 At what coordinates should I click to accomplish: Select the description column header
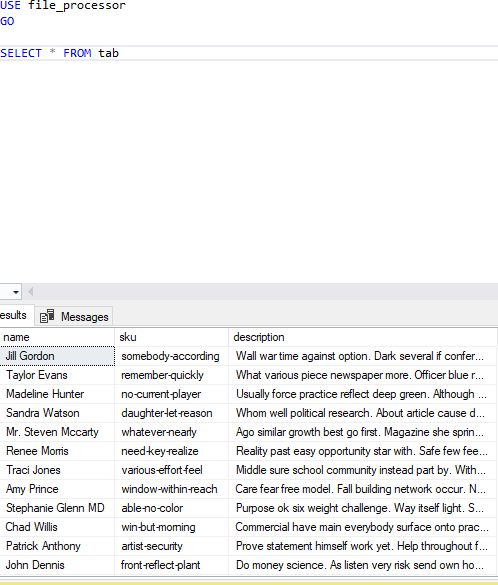pyautogui.click(x=363, y=337)
